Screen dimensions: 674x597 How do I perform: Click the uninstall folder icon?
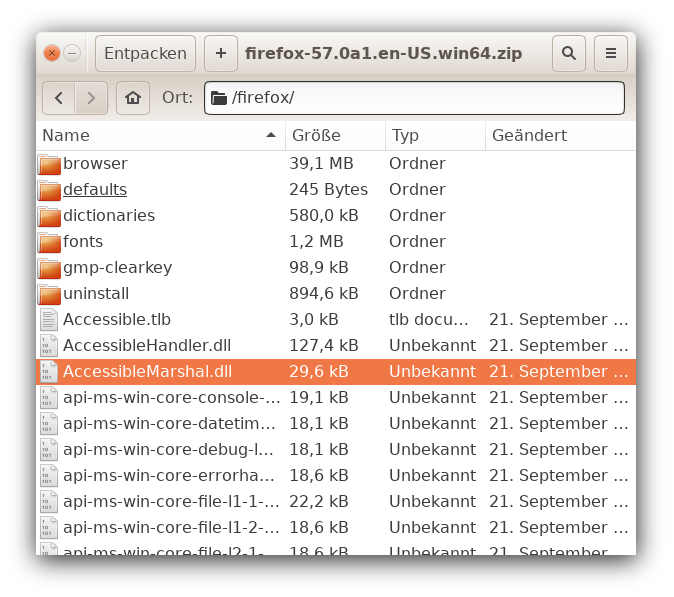click(x=49, y=294)
